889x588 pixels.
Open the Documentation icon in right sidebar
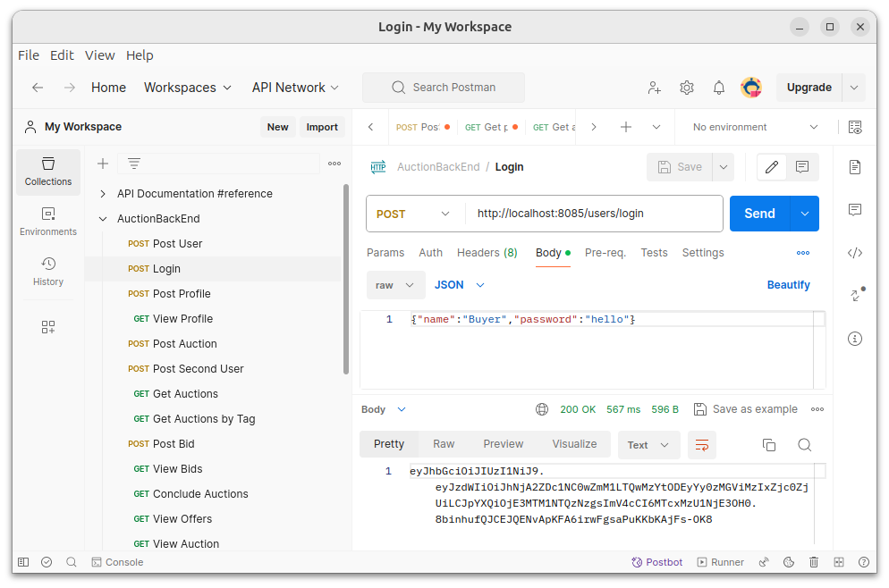point(855,167)
